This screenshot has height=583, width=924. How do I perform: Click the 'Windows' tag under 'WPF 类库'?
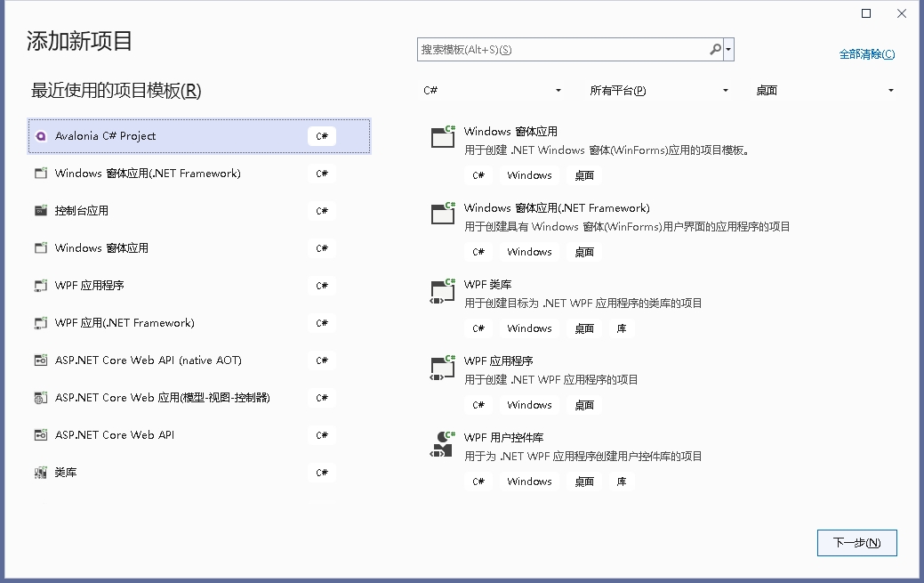[x=529, y=328]
